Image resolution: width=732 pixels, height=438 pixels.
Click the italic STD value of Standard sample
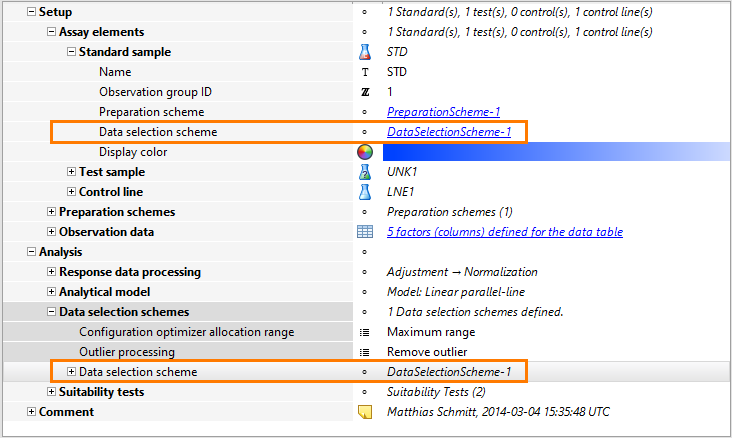pos(397,52)
